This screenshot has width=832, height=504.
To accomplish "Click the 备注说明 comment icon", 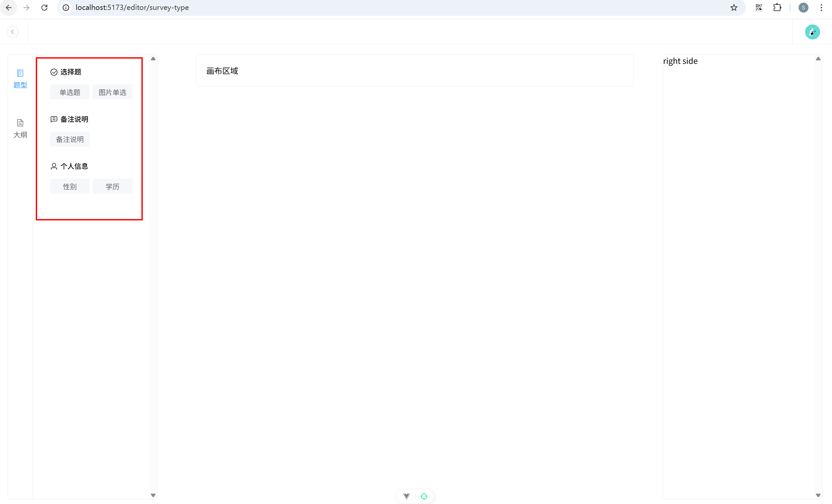I will point(54,119).
